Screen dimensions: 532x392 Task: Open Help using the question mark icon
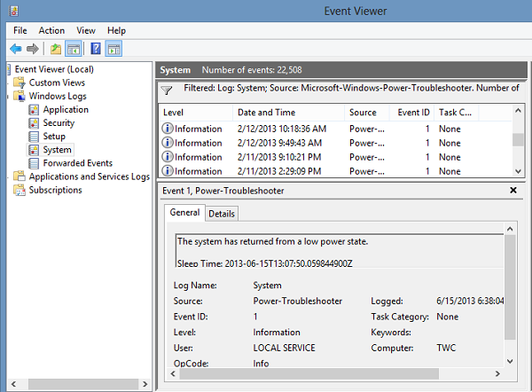[96, 49]
